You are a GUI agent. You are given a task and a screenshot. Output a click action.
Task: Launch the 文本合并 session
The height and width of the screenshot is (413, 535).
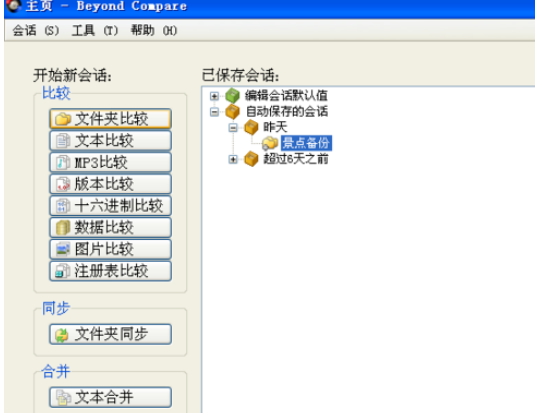point(110,397)
